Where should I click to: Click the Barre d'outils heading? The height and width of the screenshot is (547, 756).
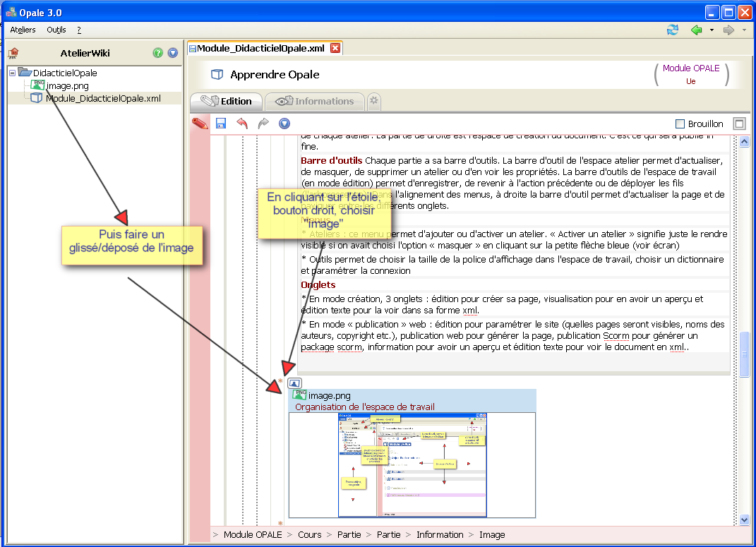click(332, 160)
